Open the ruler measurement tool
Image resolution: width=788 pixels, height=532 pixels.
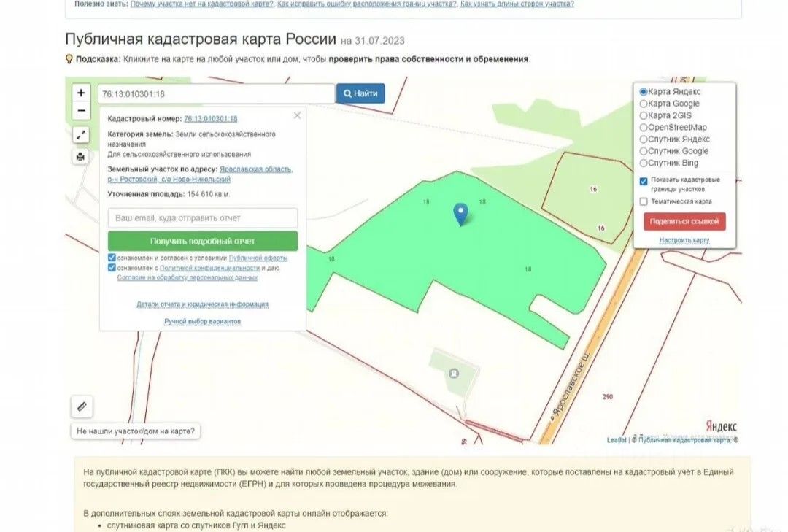[82, 406]
